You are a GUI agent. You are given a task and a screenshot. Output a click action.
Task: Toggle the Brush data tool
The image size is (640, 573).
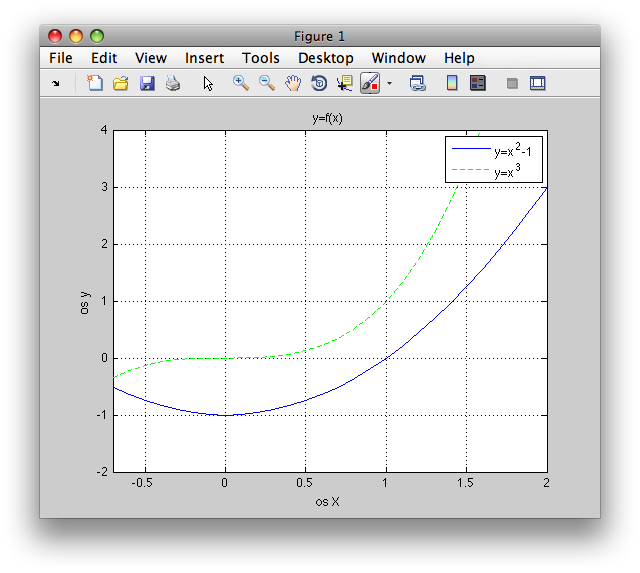(x=370, y=83)
